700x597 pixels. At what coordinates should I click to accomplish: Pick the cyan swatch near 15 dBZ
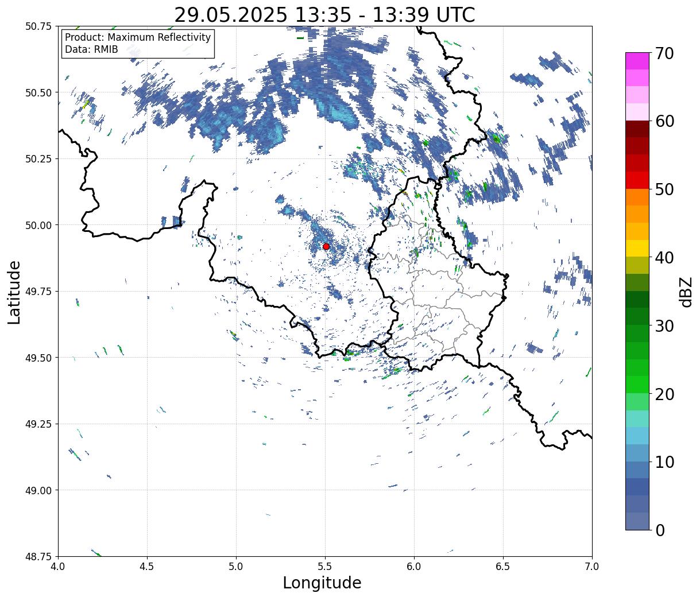pyautogui.click(x=637, y=436)
